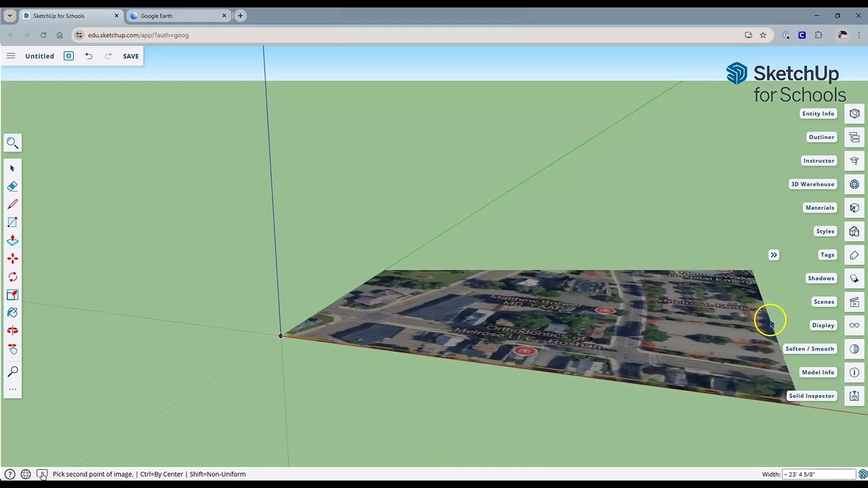Save the model with SAVE button
Image resolution: width=868 pixels, height=488 pixels.
(131, 56)
